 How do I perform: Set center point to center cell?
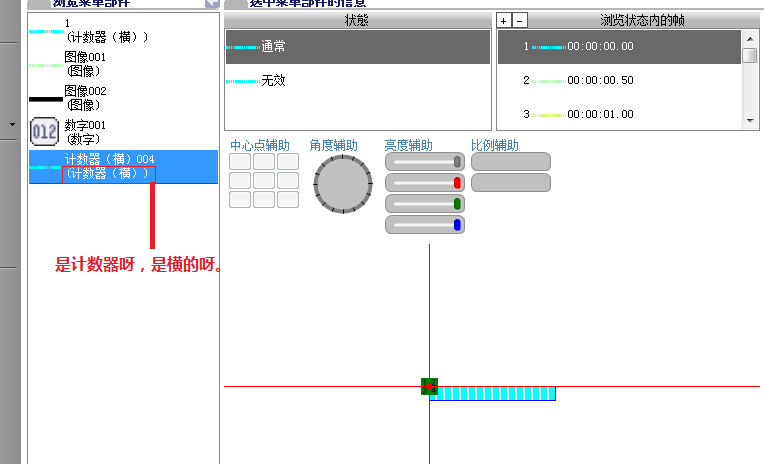(264, 180)
